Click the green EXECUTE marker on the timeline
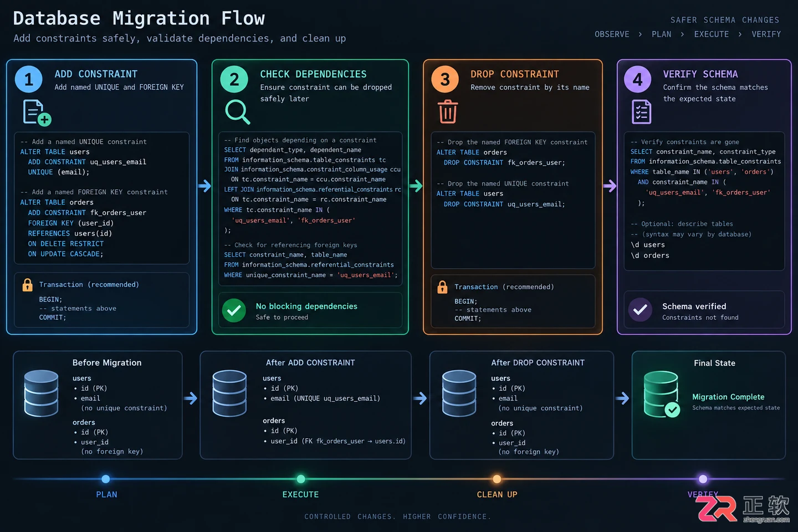This screenshot has height=532, width=798. click(x=301, y=479)
